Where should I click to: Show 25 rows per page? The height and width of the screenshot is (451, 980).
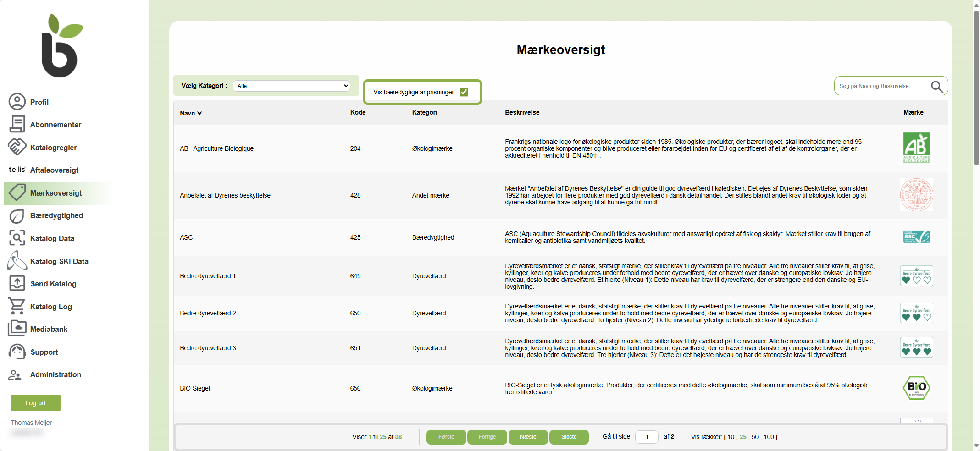click(x=743, y=437)
